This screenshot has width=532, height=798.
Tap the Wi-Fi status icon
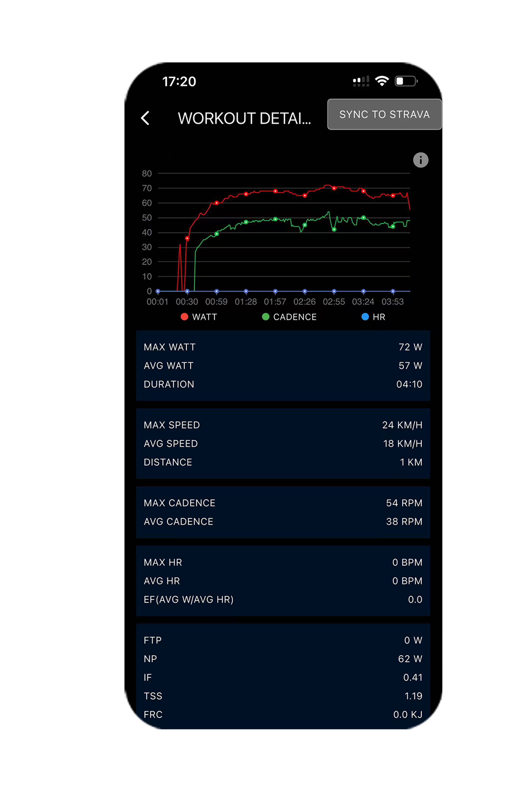tap(382, 81)
